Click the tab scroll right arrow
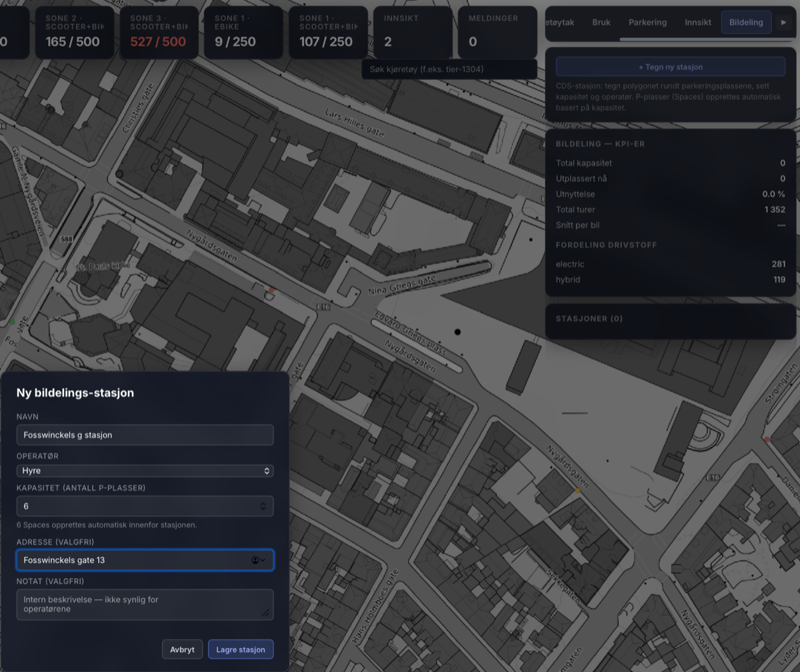Viewport: 800px width, 672px height. 783,22
